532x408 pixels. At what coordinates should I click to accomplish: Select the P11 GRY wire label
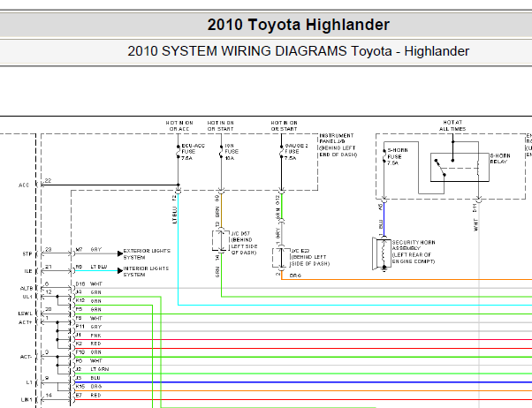coord(88,327)
